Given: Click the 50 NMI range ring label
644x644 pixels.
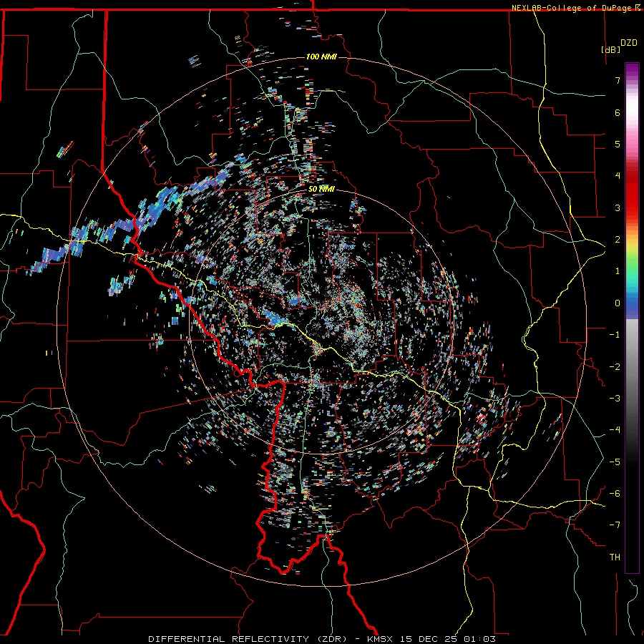Looking at the screenshot, I should [x=321, y=189].
